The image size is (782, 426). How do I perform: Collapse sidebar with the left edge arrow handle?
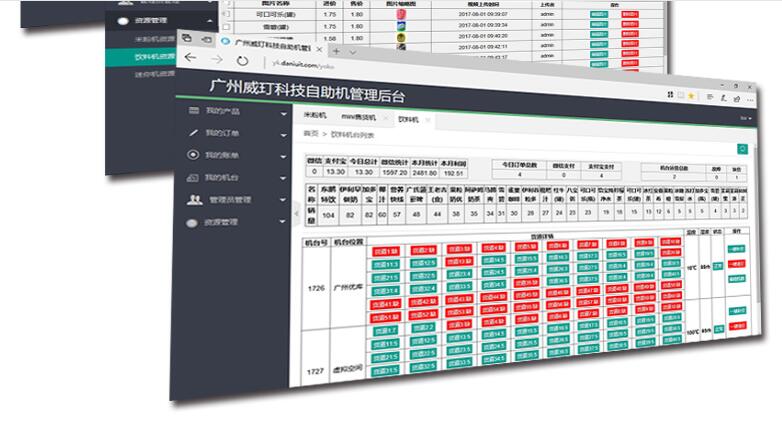[296, 213]
